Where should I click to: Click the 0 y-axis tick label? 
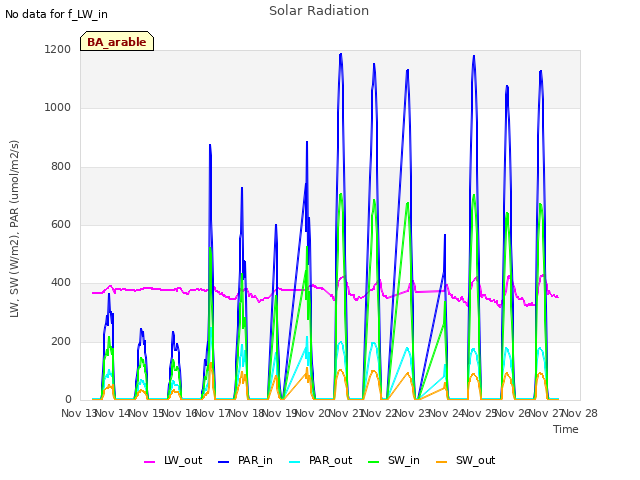(x=68, y=399)
